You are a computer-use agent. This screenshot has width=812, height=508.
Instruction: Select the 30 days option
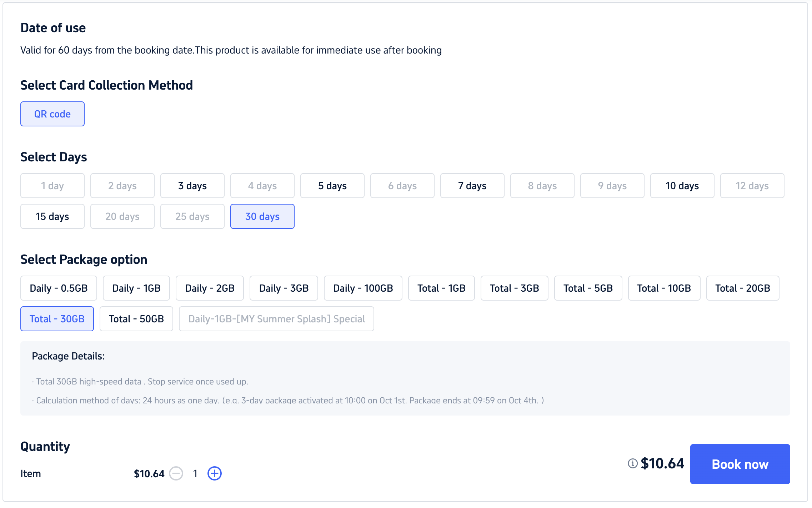pyautogui.click(x=262, y=216)
